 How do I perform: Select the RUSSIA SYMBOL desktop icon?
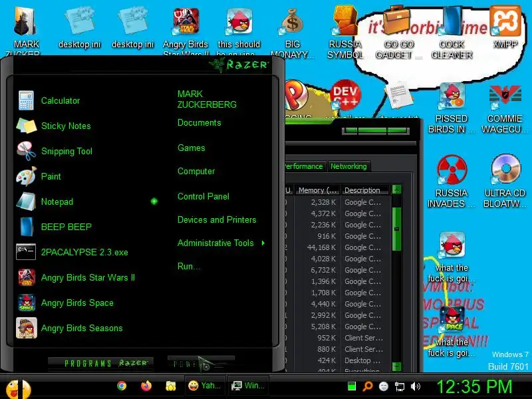pos(345,33)
